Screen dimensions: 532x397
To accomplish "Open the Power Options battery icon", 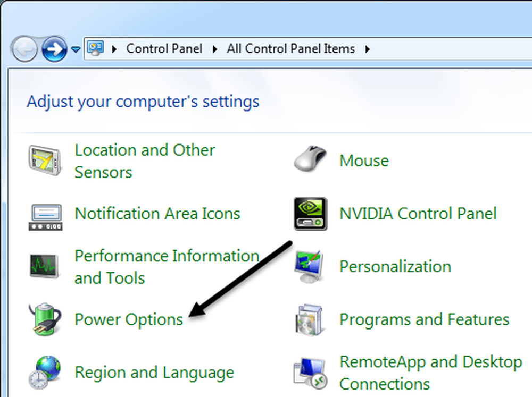I will (45, 319).
